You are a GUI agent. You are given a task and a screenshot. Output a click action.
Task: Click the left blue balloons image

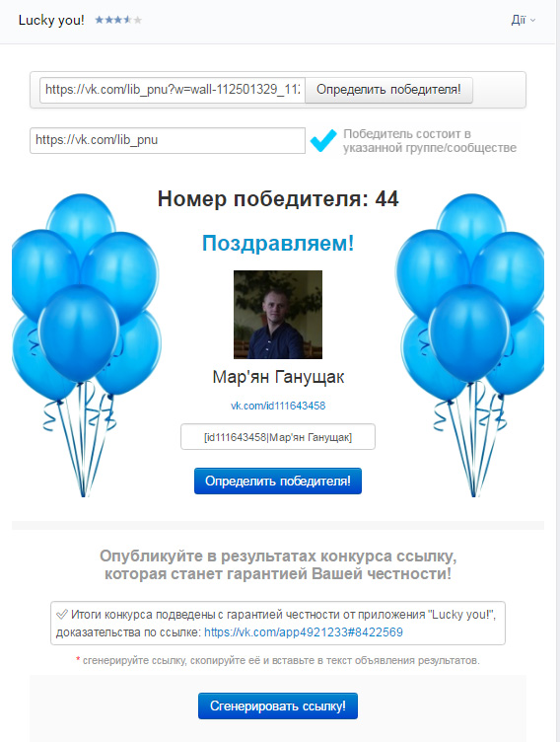coord(87,345)
